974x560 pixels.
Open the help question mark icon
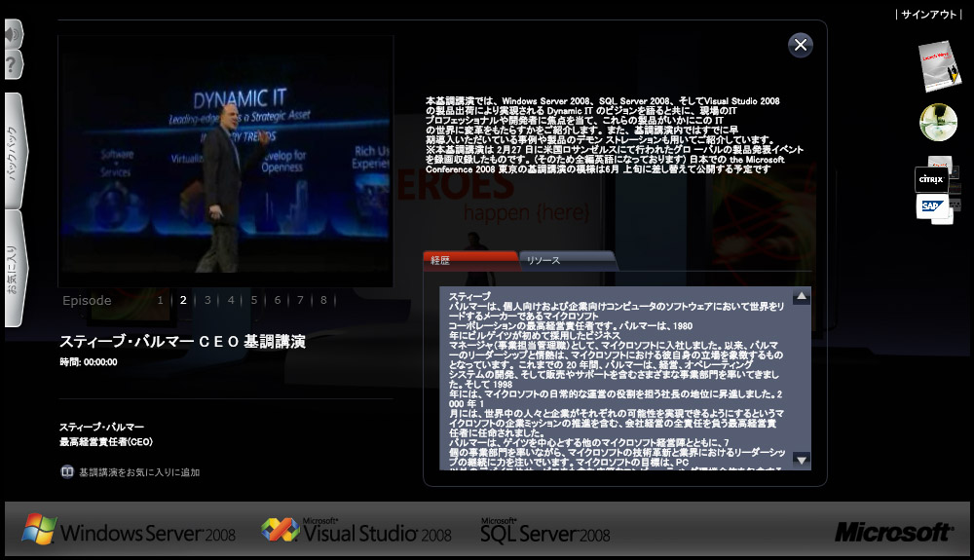(13, 64)
